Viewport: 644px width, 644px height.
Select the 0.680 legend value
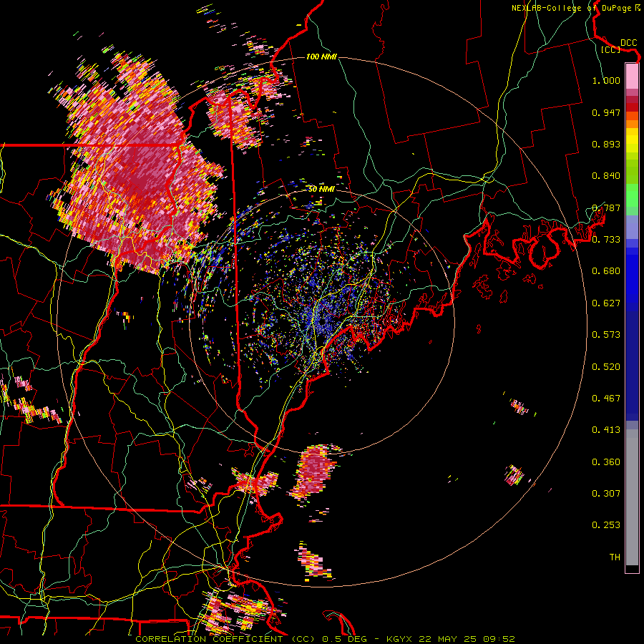tap(606, 271)
